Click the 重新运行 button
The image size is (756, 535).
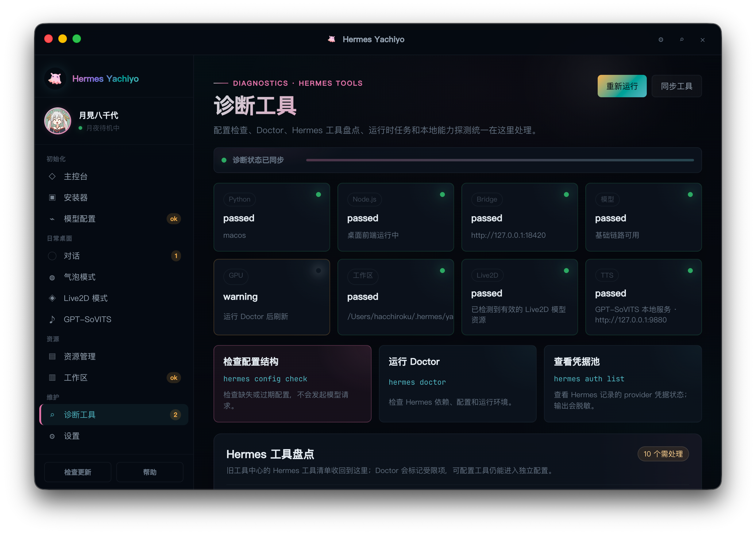(622, 86)
